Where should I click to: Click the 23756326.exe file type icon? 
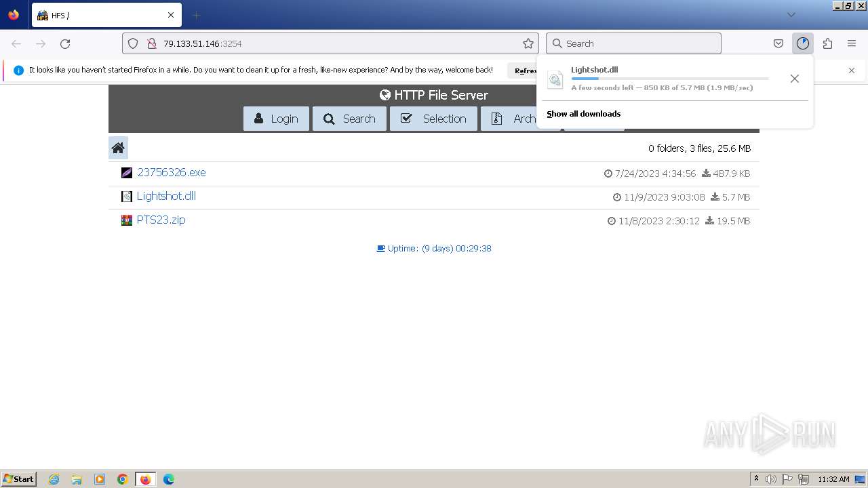coord(127,173)
